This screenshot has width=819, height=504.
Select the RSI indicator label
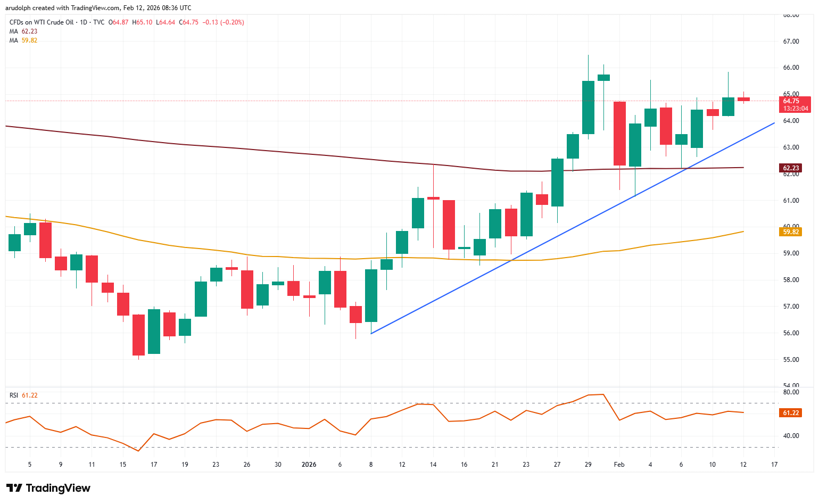[13, 395]
